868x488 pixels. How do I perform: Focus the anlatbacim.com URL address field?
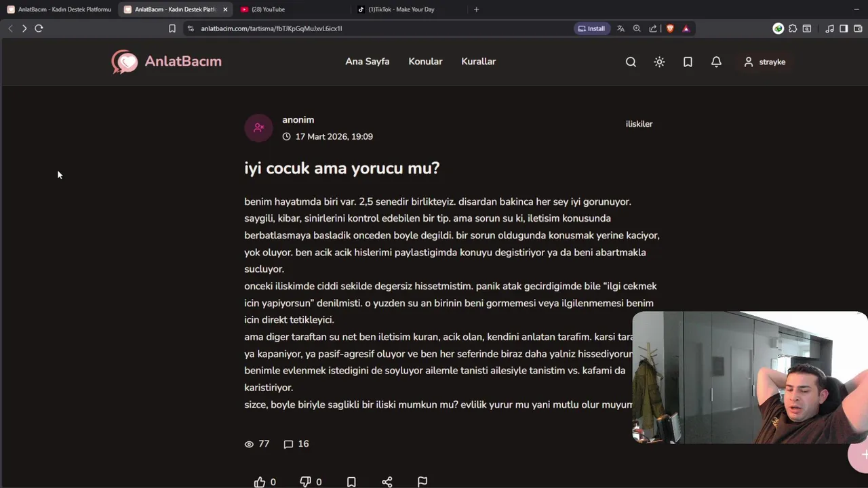(x=380, y=28)
